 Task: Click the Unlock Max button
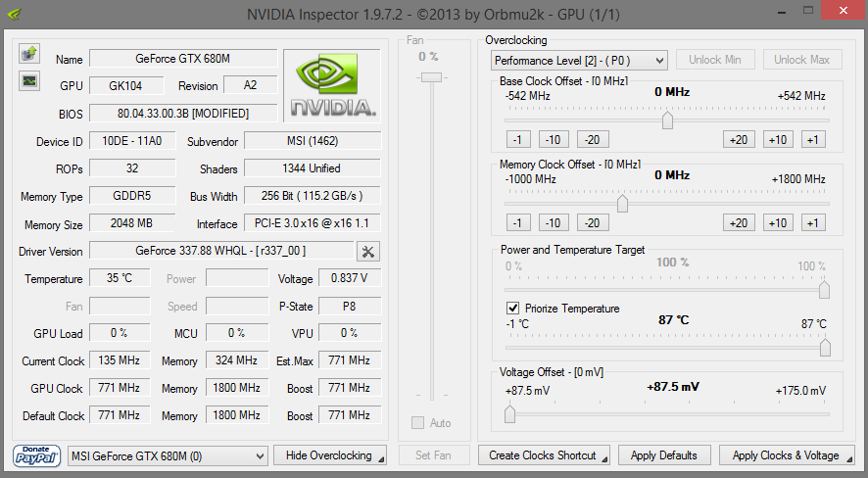801,60
